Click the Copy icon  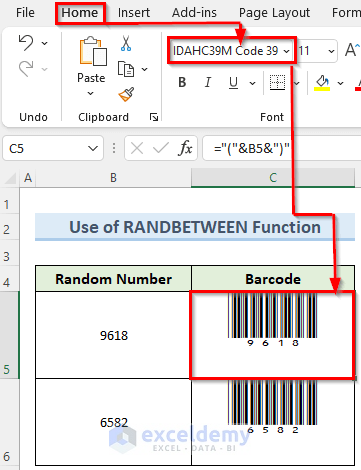[126, 69]
